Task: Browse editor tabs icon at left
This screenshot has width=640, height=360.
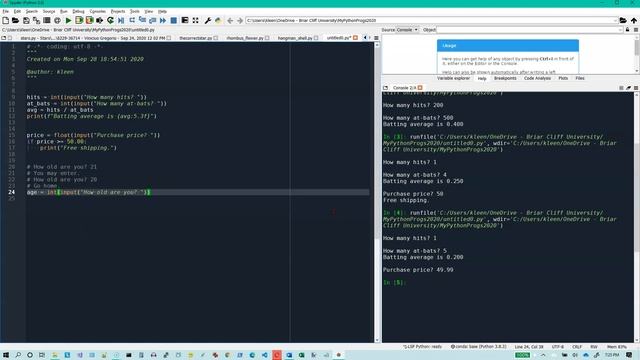Action: [4, 38]
